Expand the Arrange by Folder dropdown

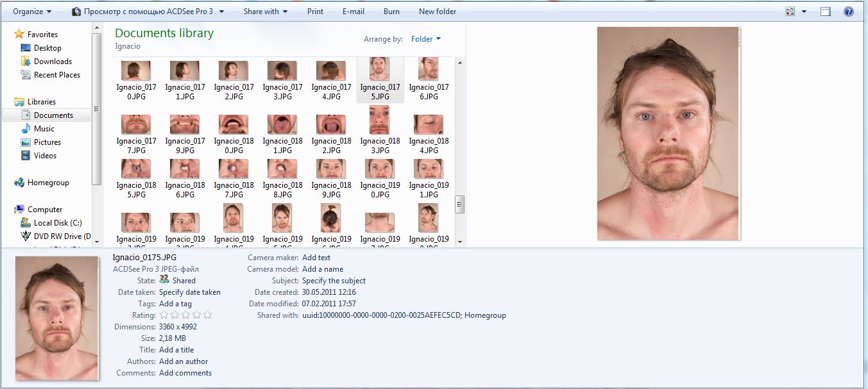pyautogui.click(x=426, y=39)
